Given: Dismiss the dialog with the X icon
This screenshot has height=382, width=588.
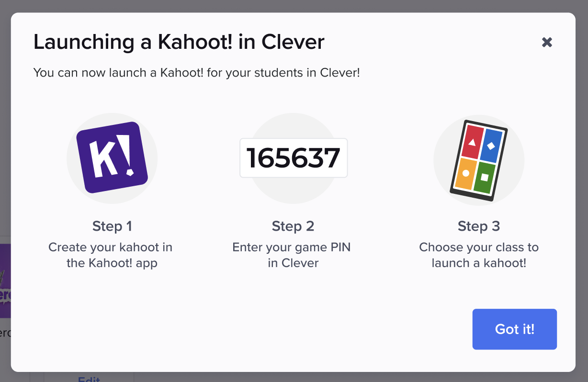Looking at the screenshot, I should point(547,42).
